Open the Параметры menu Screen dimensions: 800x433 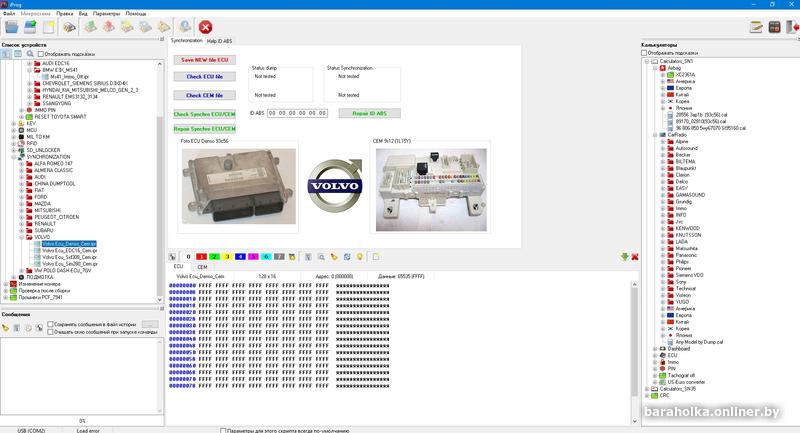(x=106, y=14)
